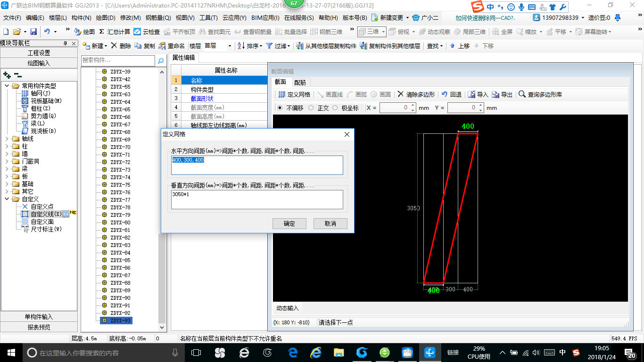Open the 工程设置 panel section
Screen dimensions: 644x362
pos(39,53)
